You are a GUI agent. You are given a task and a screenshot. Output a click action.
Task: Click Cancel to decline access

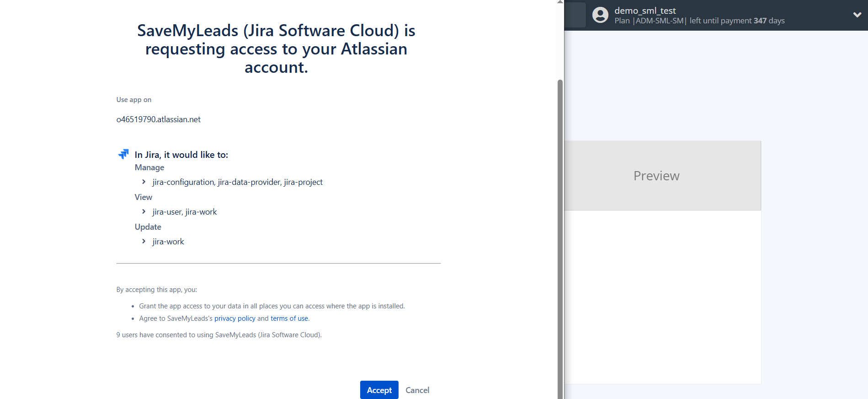[417, 390]
